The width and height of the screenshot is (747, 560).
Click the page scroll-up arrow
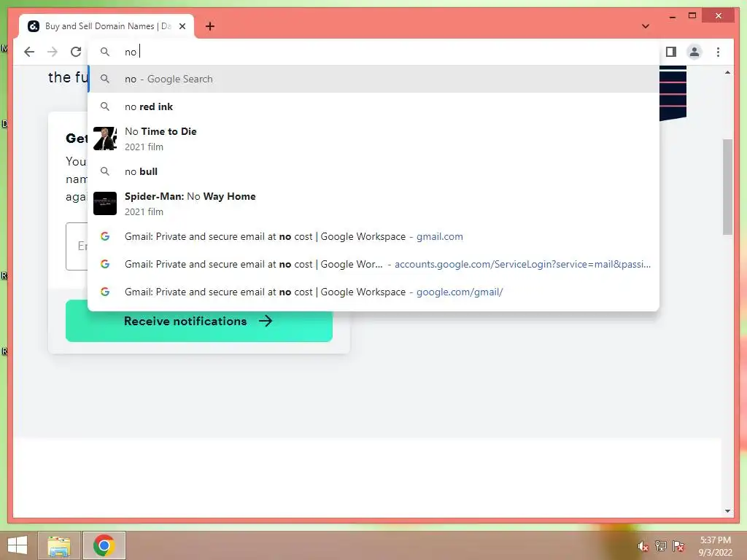tap(727, 72)
